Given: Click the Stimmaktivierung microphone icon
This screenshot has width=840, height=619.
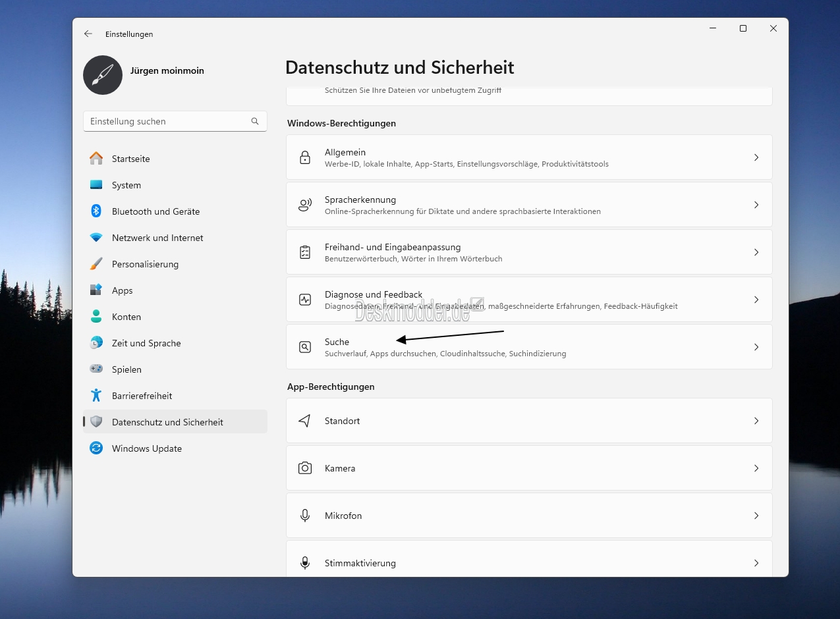Looking at the screenshot, I should tap(305, 563).
